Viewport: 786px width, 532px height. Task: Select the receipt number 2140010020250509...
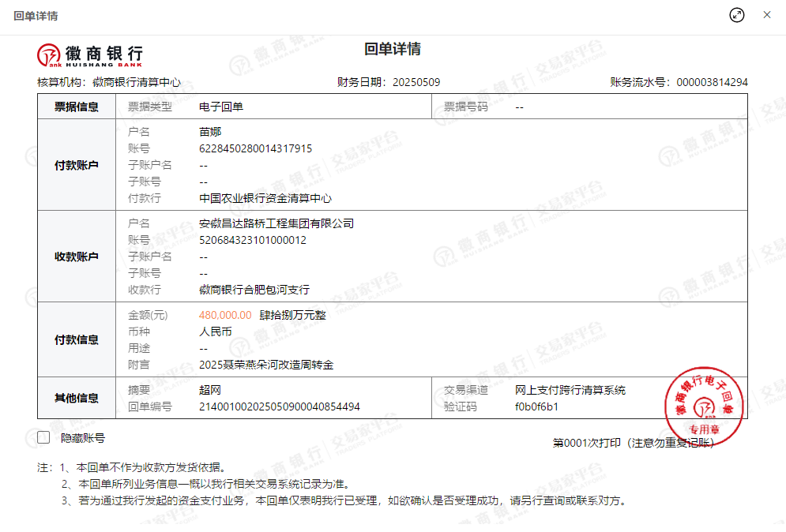280,406
